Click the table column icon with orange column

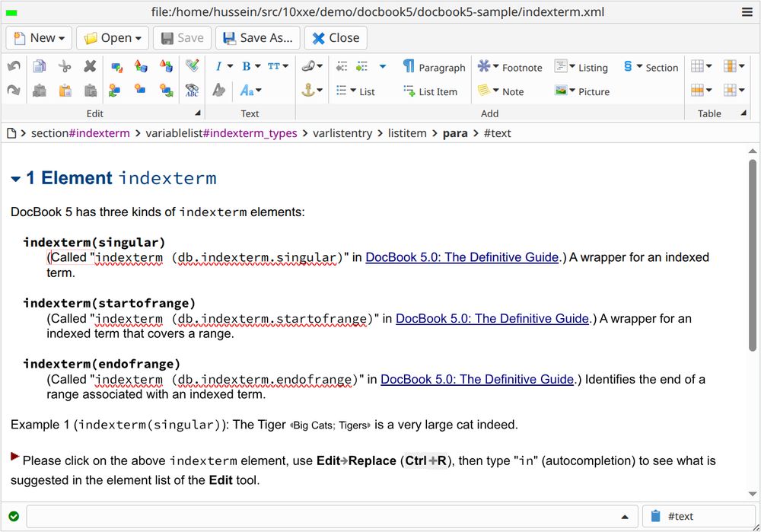coord(730,66)
